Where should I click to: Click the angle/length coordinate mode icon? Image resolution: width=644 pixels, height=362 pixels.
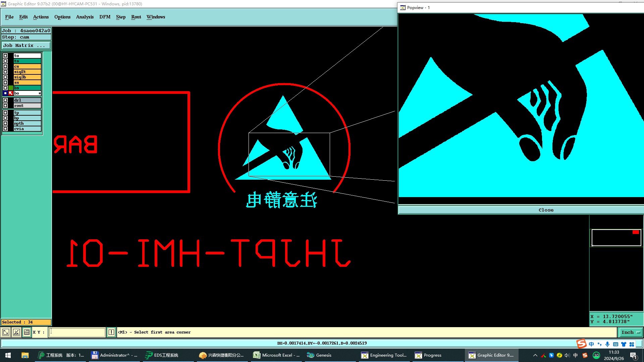tap(16, 332)
